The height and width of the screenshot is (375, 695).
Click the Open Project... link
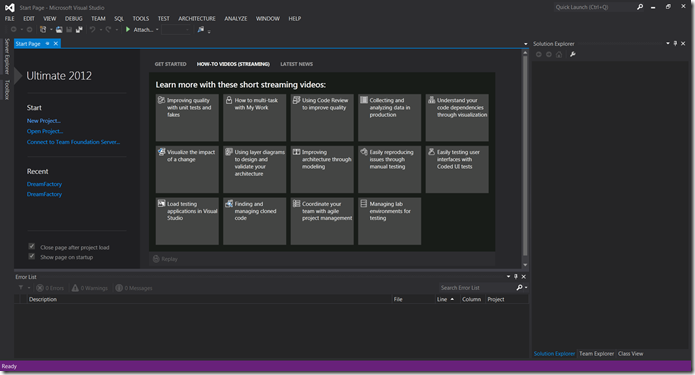[45, 131]
